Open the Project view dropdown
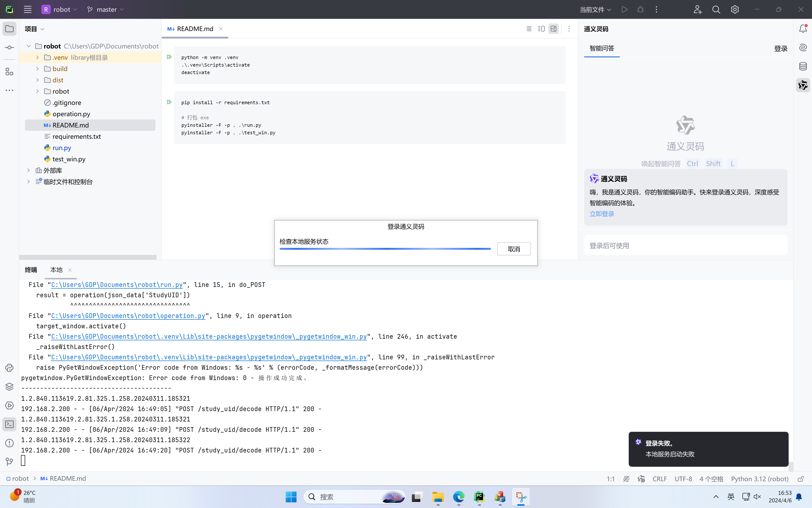This screenshot has height=508, width=812. (x=35, y=29)
